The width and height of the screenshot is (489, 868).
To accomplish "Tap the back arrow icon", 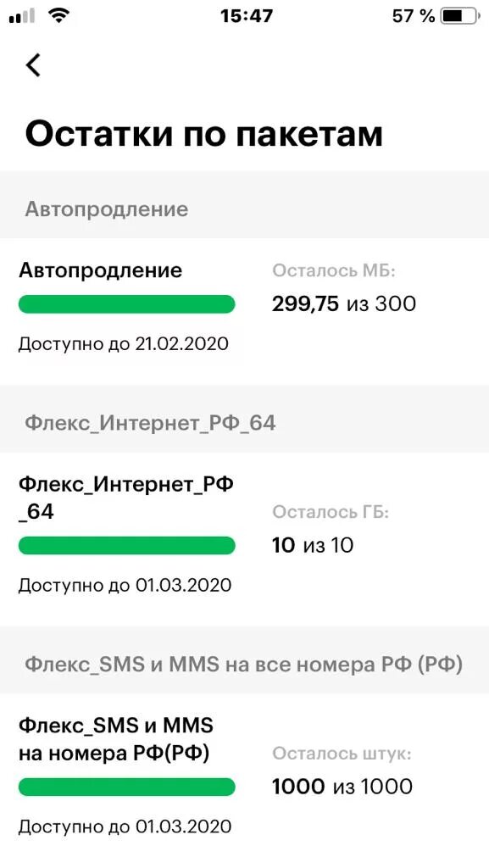I will [33, 64].
